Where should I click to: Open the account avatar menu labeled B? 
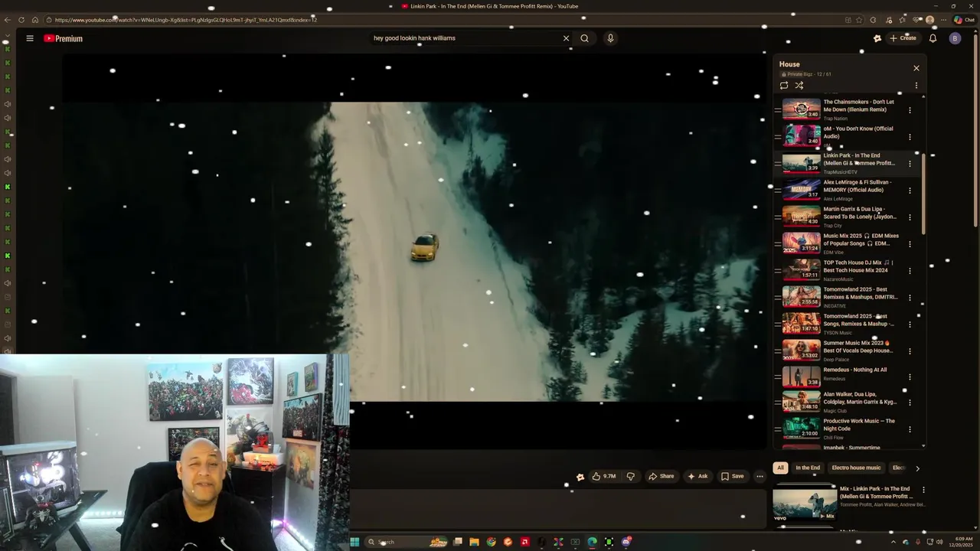pos(955,38)
